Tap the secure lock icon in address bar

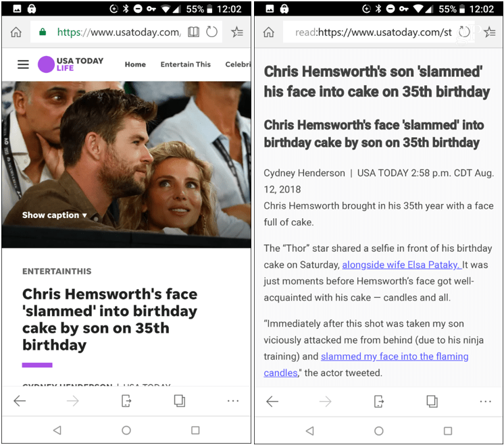pos(43,32)
